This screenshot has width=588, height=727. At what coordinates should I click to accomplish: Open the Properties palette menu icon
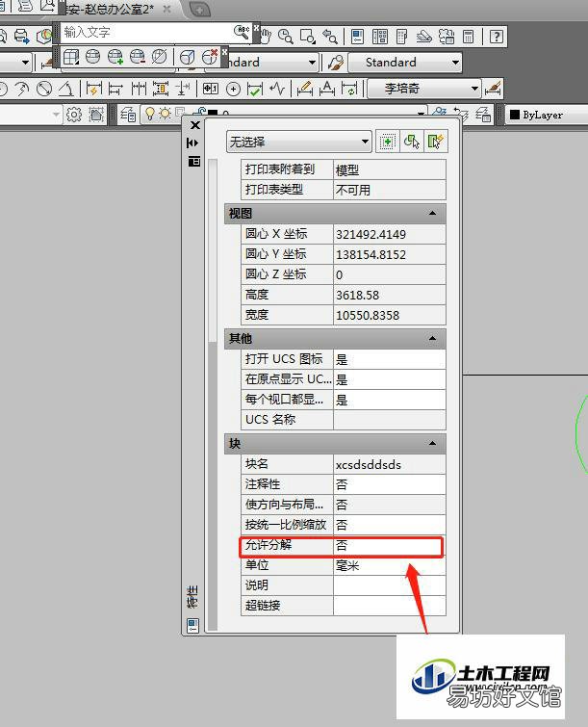pyautogui.click(x=194, y=161)
